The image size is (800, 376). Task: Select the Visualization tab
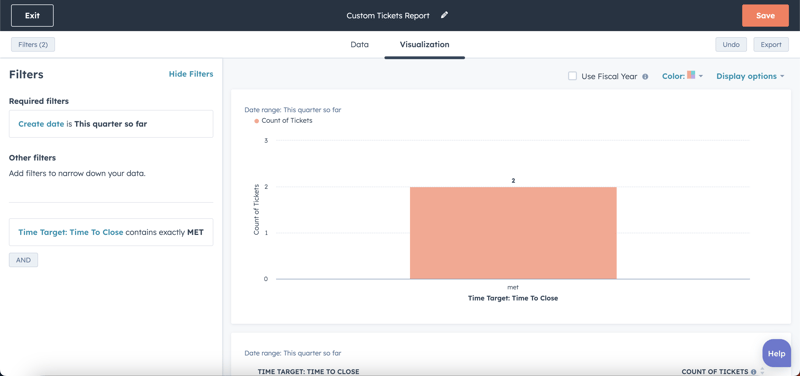point(424,44)
